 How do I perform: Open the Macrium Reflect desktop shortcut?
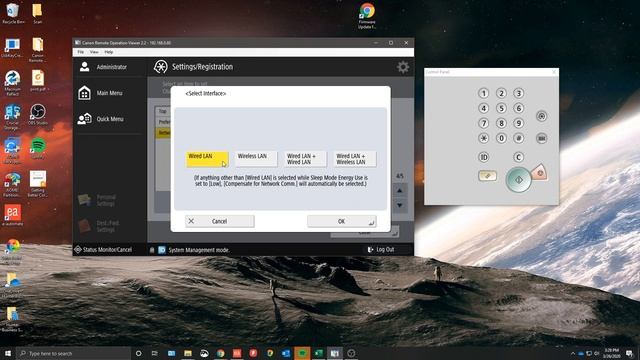(x=13, y=83)
